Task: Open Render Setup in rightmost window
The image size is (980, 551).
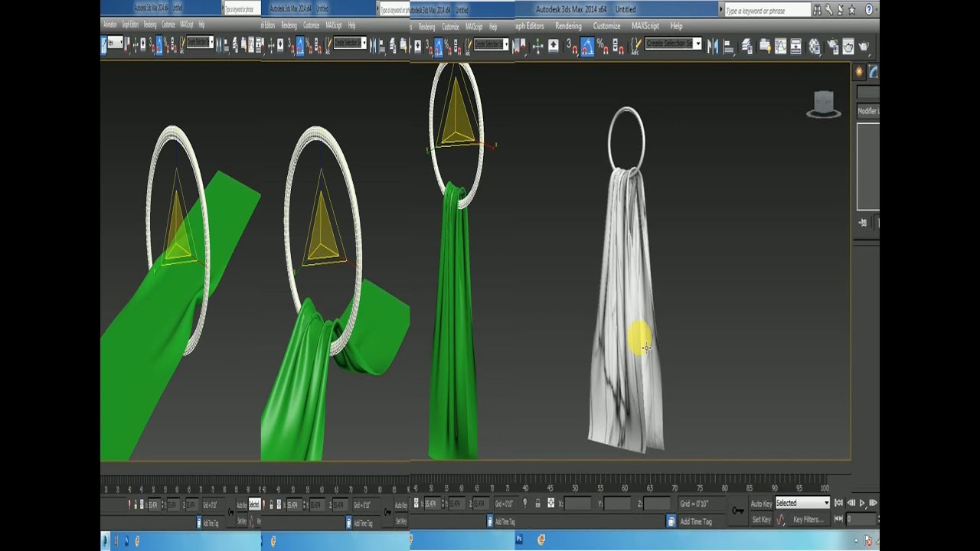Action: [832, 46]
